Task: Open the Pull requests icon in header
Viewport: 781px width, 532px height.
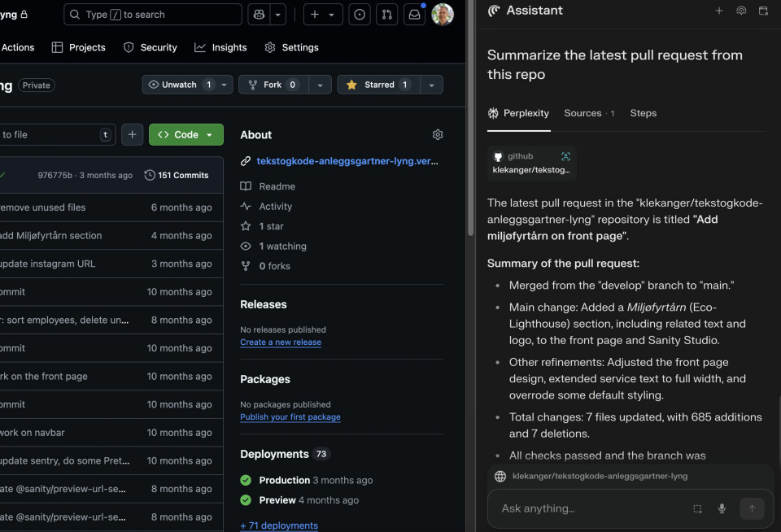Action: (x=387, y=15)
